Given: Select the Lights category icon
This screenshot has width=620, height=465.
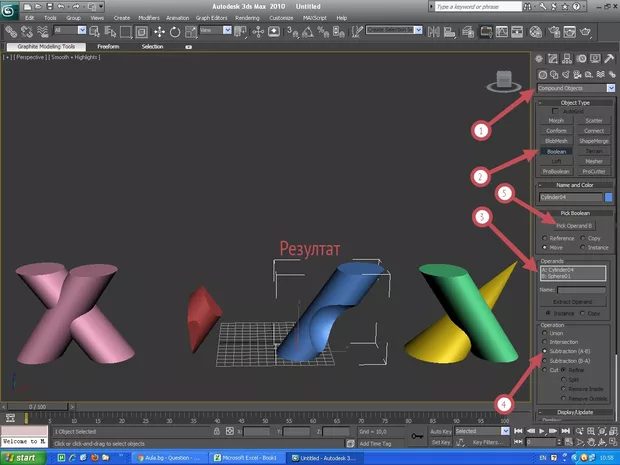Looking at the screenshot, I should coord(567,75).
